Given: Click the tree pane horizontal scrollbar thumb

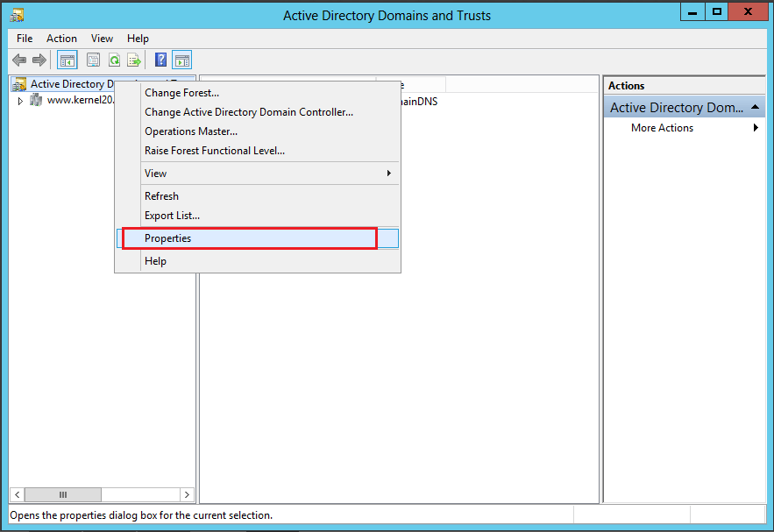Looking at the screenshot, I should tap(63, 494).
